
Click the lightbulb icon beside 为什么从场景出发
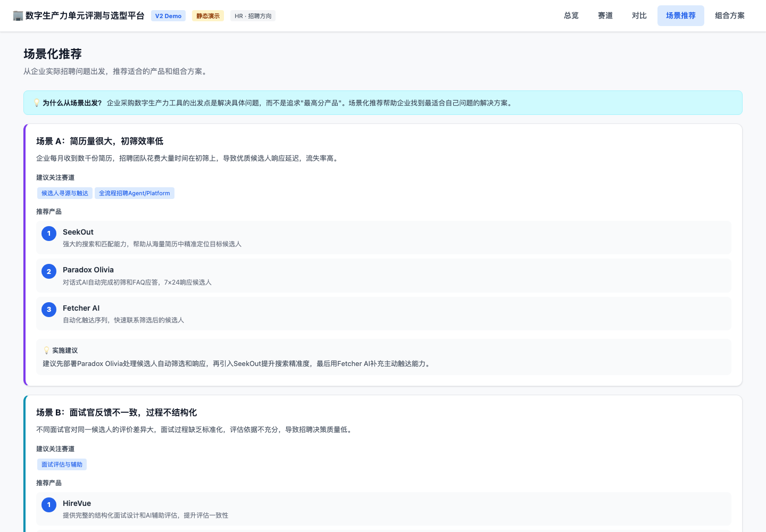37,103
